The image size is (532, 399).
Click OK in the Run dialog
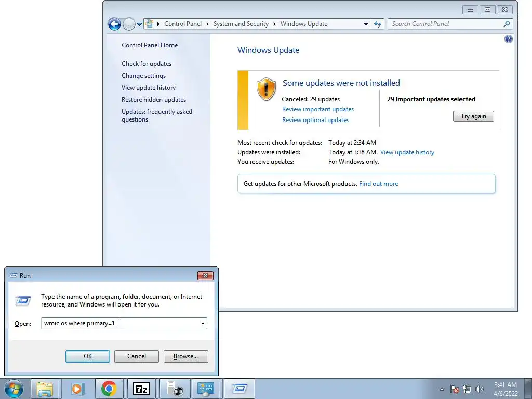(x=87, y=356)
